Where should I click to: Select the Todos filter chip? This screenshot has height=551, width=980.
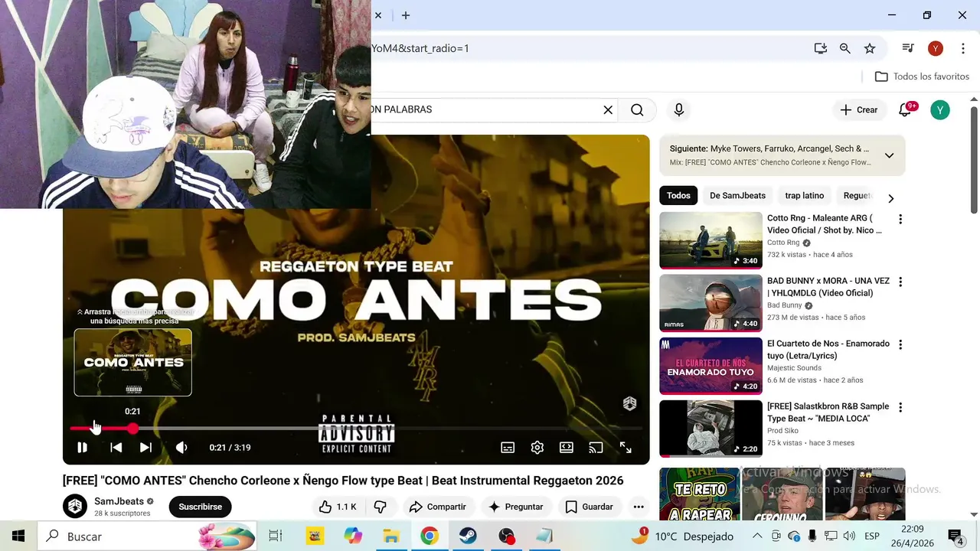point(678,196)
